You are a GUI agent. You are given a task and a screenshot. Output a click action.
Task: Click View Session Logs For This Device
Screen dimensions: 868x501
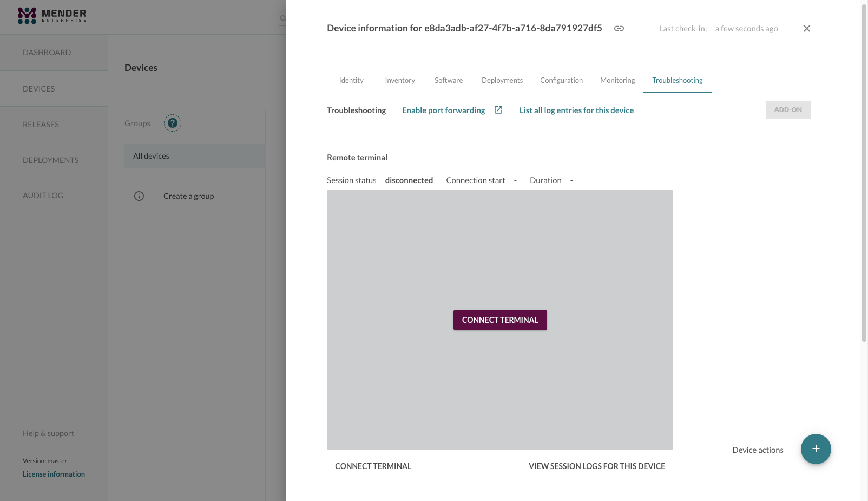click(x=596, y=466)
